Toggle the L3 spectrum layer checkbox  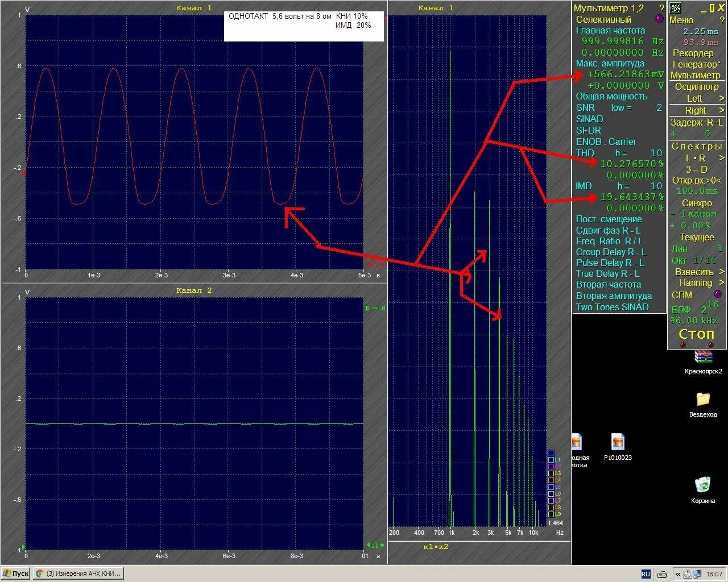point(551,473)
